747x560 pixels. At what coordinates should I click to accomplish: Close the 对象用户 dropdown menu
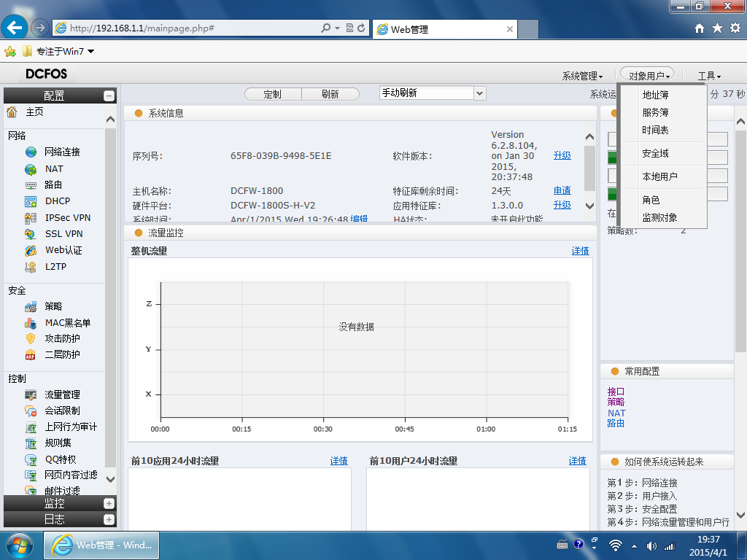(x=647, y=75)
